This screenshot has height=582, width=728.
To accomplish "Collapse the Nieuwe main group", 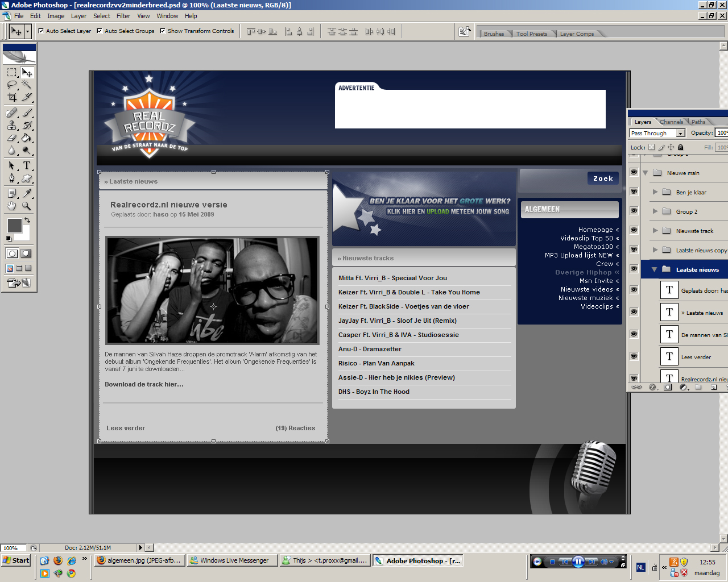I will click(646, 173).
